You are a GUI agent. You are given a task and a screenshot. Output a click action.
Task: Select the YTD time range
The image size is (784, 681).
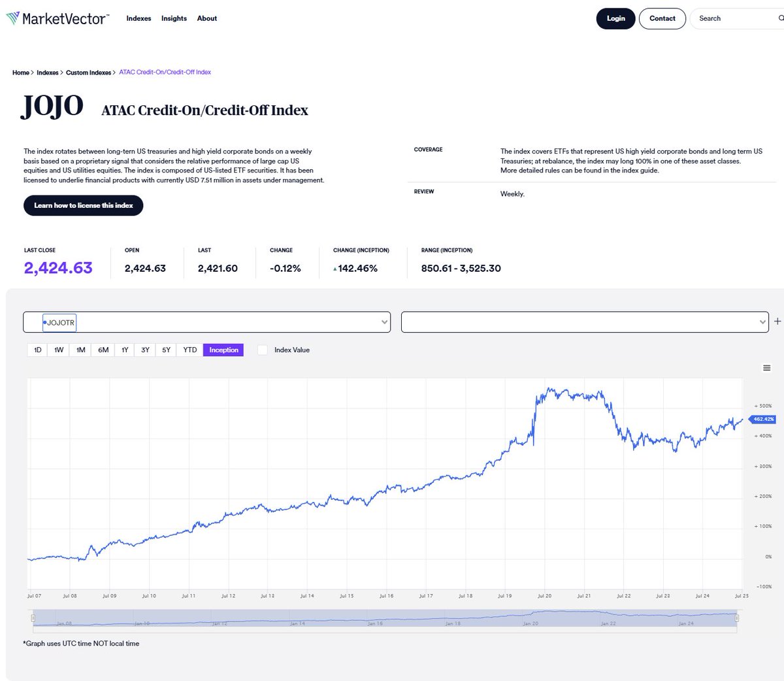[190, 350]
